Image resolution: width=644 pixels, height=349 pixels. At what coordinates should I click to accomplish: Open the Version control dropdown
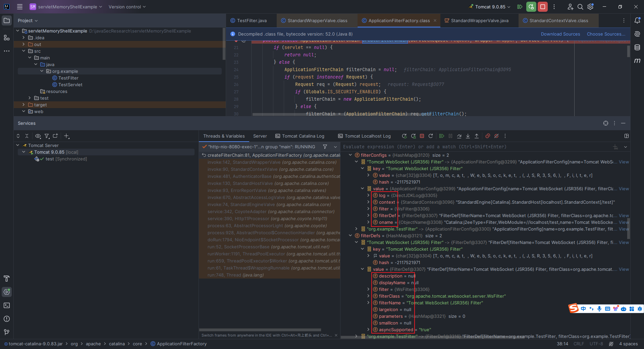pos(127,7)
